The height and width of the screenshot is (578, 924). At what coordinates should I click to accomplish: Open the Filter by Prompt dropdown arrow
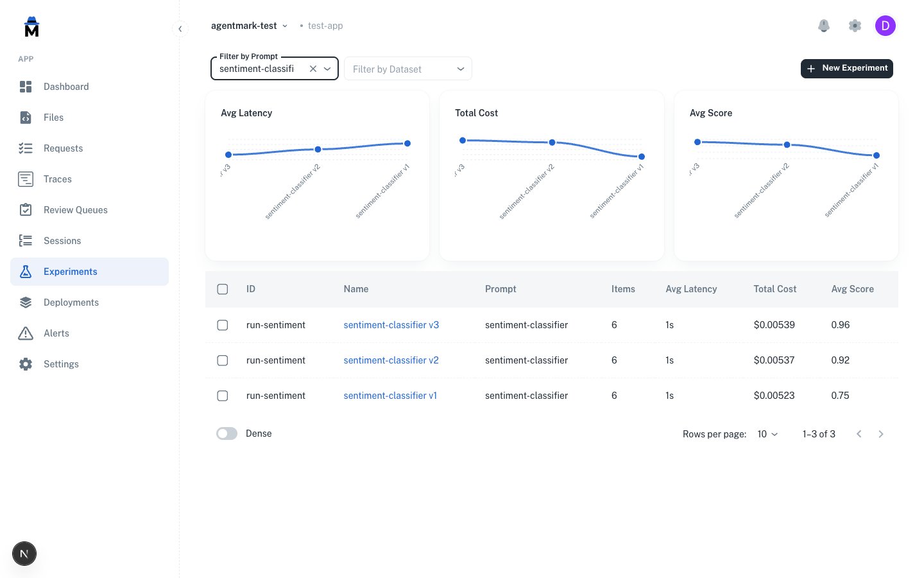click(327, 69)
